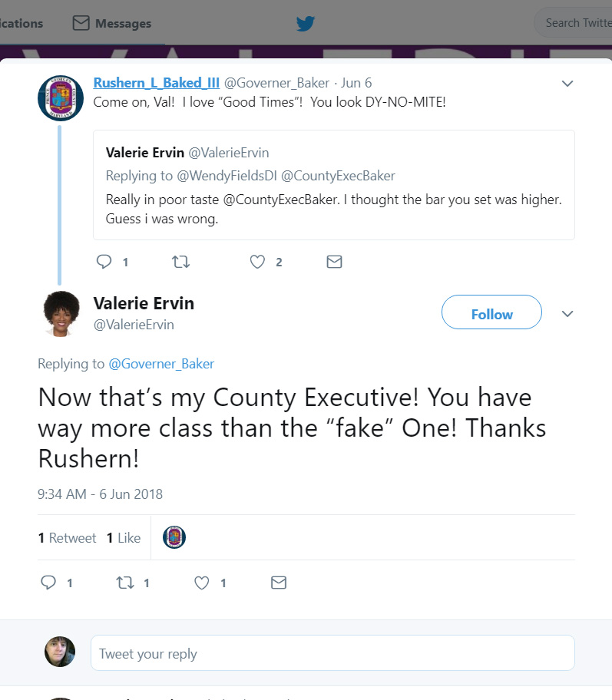Like the Rushern_L_Baked_III tweet

(x=258, y=262)
